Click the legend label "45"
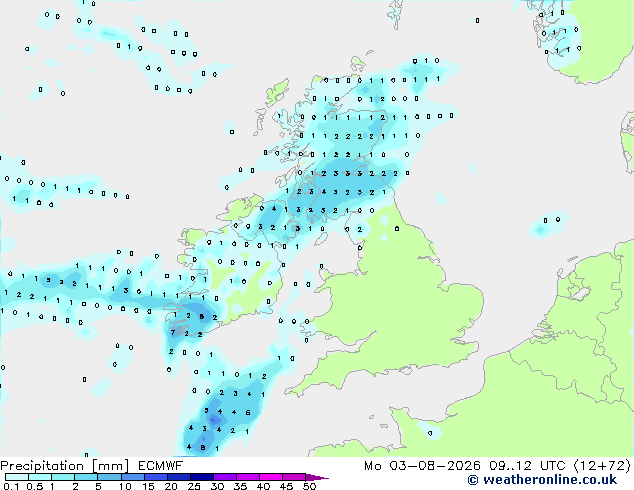Viewport: 634px width, 490px height. pyautogui.click(x=286, y=486)
